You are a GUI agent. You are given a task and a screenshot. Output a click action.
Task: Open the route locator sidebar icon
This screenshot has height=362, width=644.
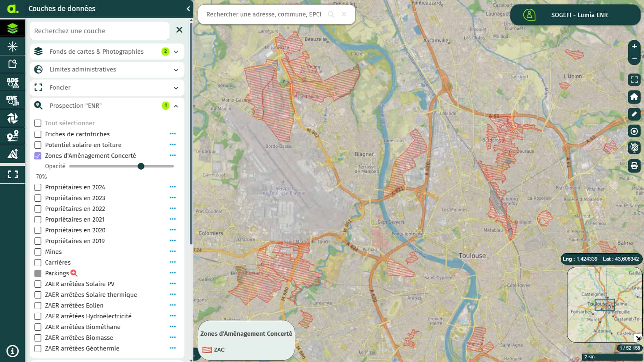(x=12, y=136)
